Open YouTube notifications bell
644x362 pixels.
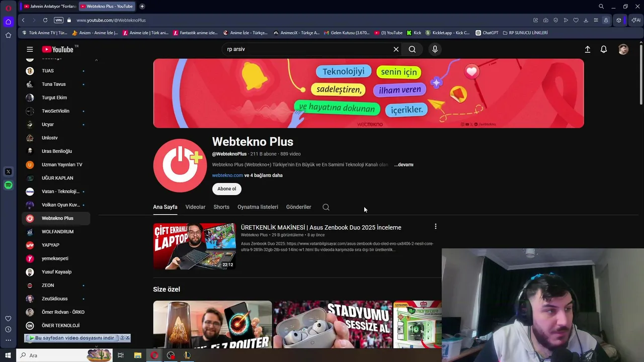coord(604,49)
